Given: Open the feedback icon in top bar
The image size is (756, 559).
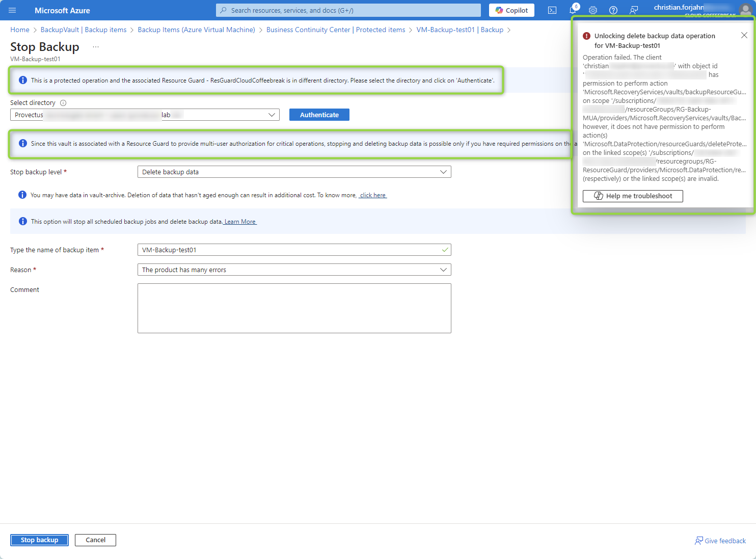Looking at the screenshot, I should pyautogui.click(x=634, y=10).
